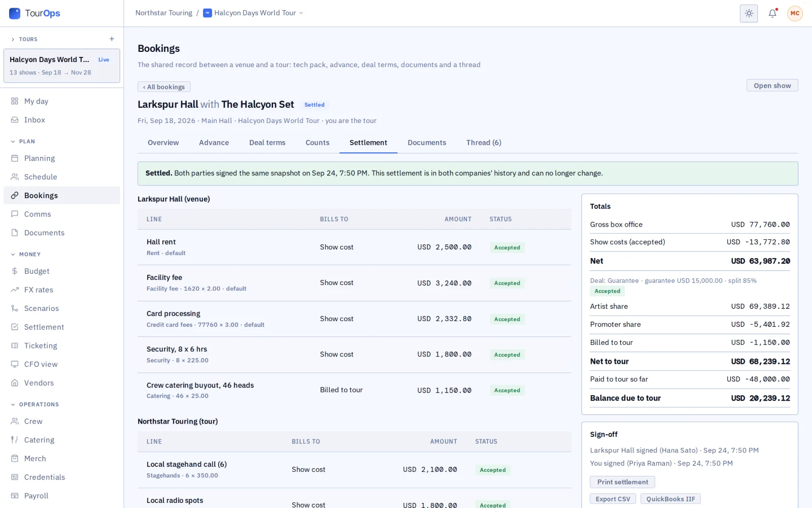Select the Halcyon Days World Tour card
The height and width of the screenshot is (508, 812).
tap(62, 66)
